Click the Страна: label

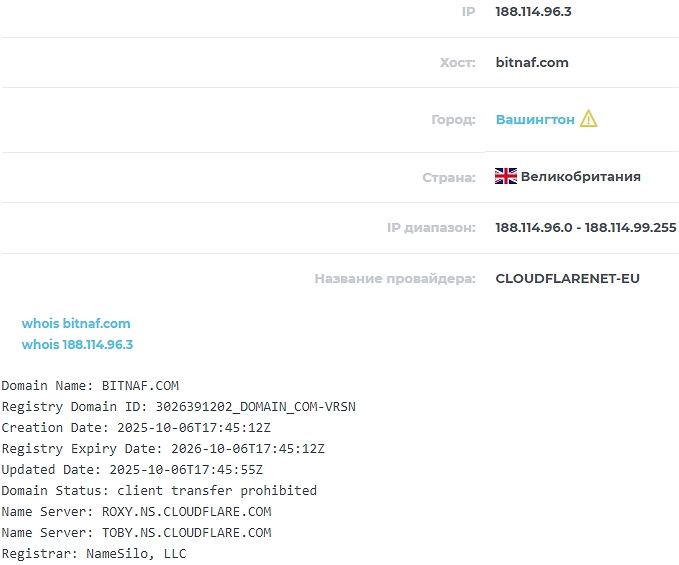point(449,178)
